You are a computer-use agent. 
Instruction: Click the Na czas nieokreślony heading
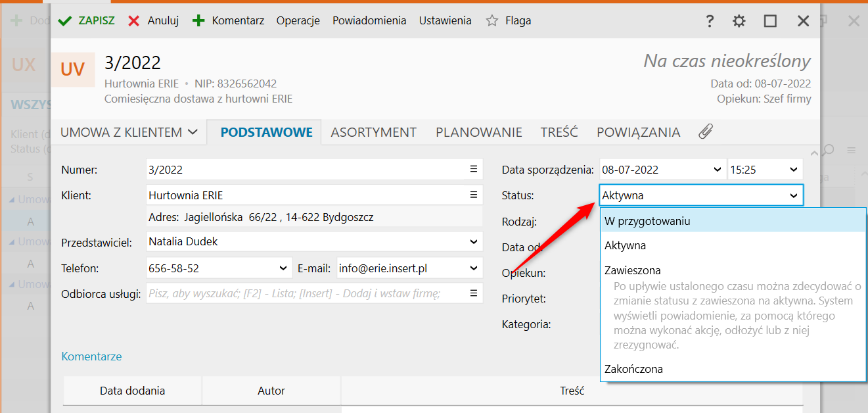(727, 62)
